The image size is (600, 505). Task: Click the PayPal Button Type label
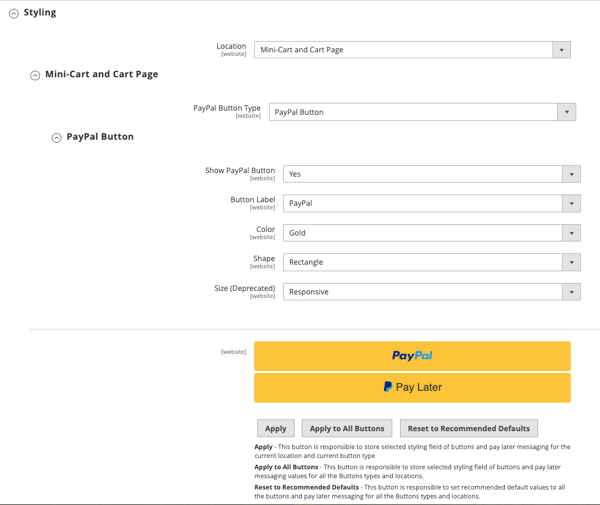click(x=227, y=108)
